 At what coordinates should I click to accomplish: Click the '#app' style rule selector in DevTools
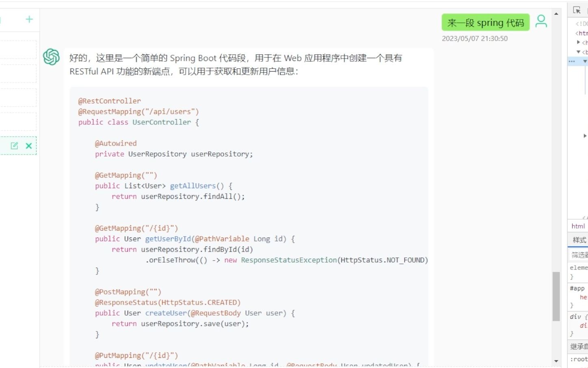pos(577,288)
